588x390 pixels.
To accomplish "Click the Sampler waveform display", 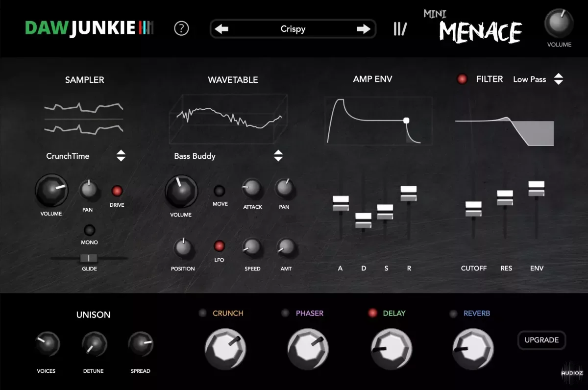I will tap(84, 118).
